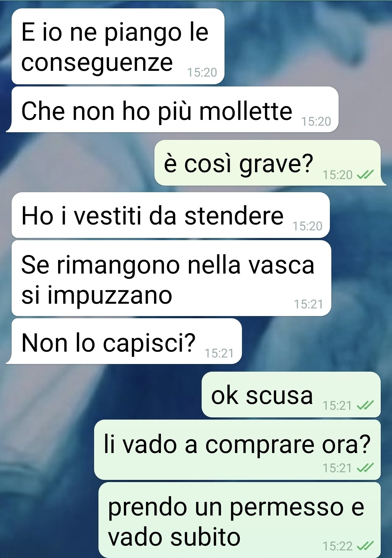
Task: Tap the green "ok scusa" bubble
Action: click(291, 395)
